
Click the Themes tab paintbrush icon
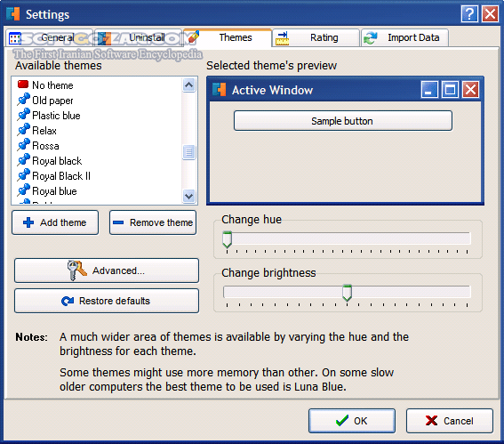(x=193, y=37)
